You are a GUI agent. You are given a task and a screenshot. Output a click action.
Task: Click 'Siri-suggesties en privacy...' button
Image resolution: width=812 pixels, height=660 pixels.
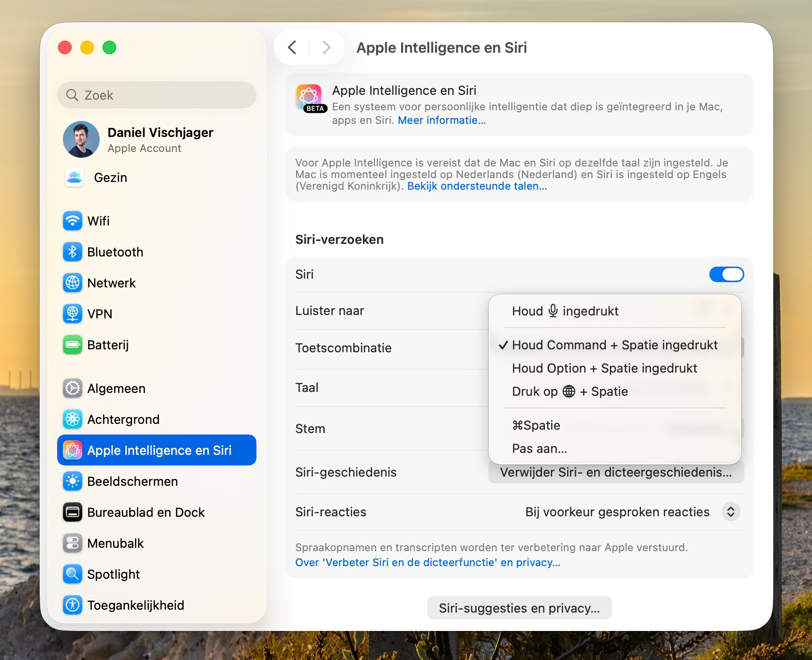[x=519, y=608]
